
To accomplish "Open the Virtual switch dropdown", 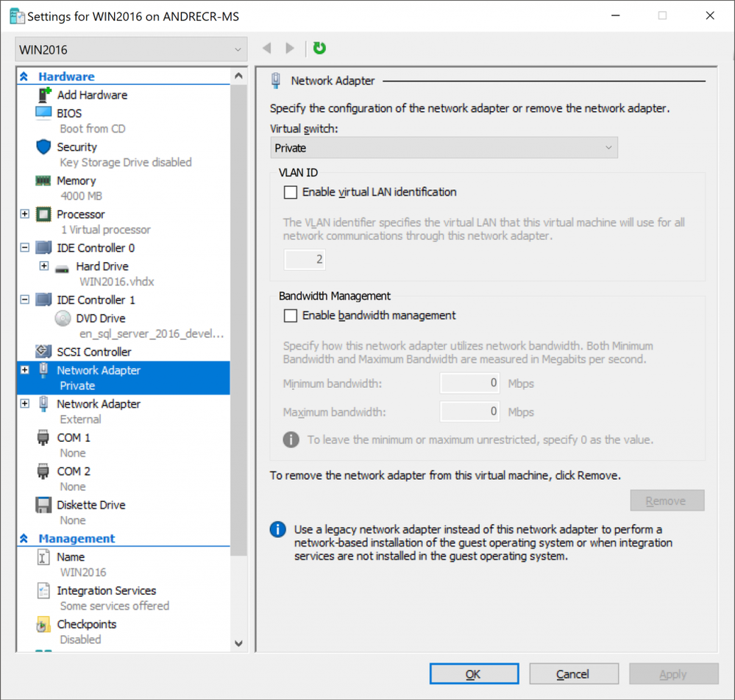I will [444, 148].
